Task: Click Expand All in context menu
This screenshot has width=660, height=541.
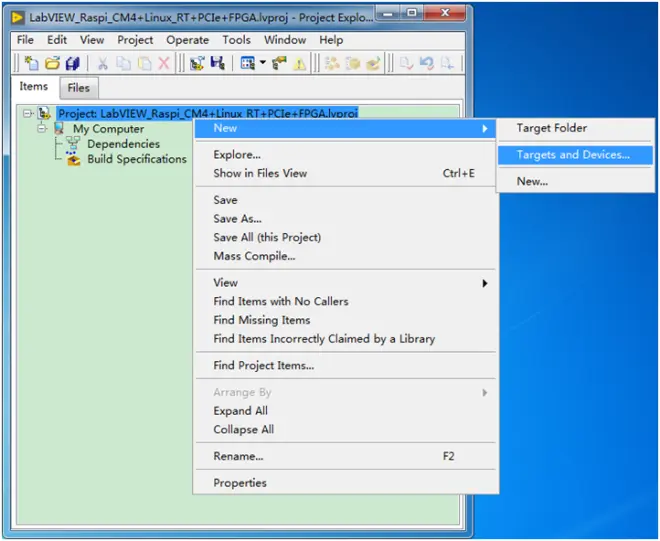Action: pyautogui.click(x=345, y=411)
